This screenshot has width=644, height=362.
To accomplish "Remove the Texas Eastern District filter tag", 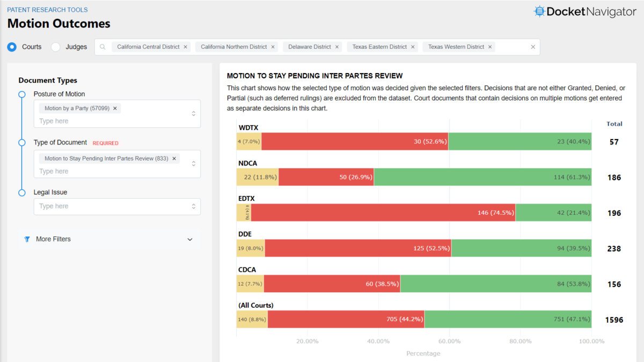I will (x=413, y=47).
